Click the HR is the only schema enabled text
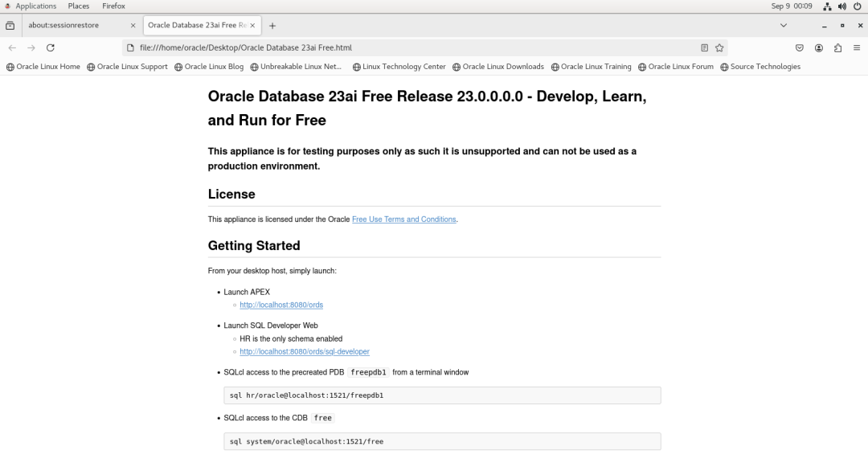The width and height of the screenshot is (868, 463). (291, 338)
